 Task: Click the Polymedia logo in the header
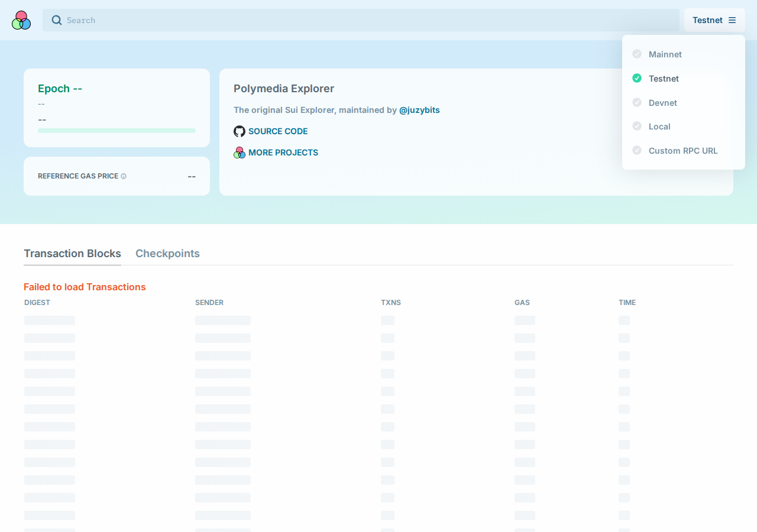point(21,20)
